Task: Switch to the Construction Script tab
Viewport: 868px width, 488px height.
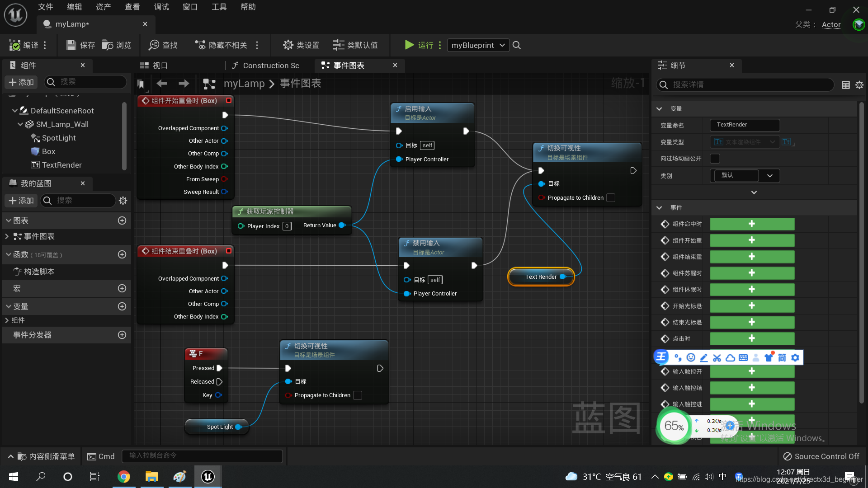Action: (x=267, y=66)
